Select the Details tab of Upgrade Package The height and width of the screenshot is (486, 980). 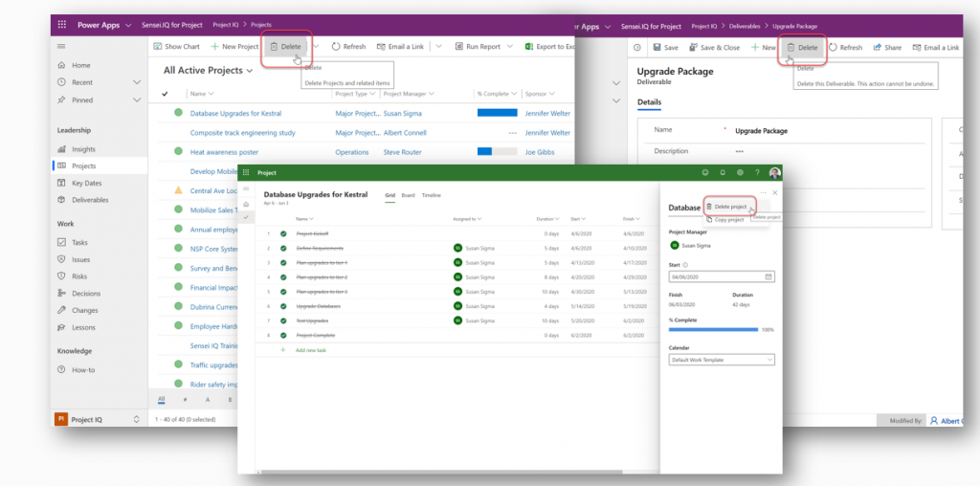tap(649, 102)
